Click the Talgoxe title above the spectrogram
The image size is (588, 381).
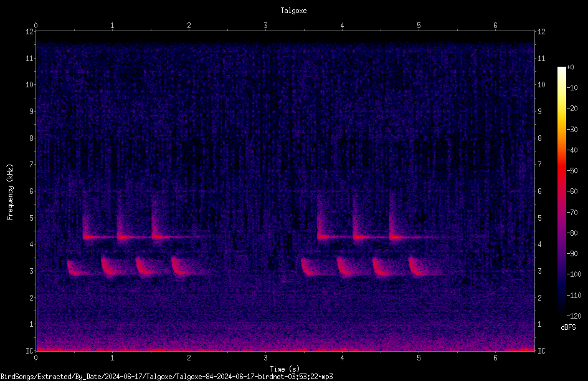click(x=293, y=11)
